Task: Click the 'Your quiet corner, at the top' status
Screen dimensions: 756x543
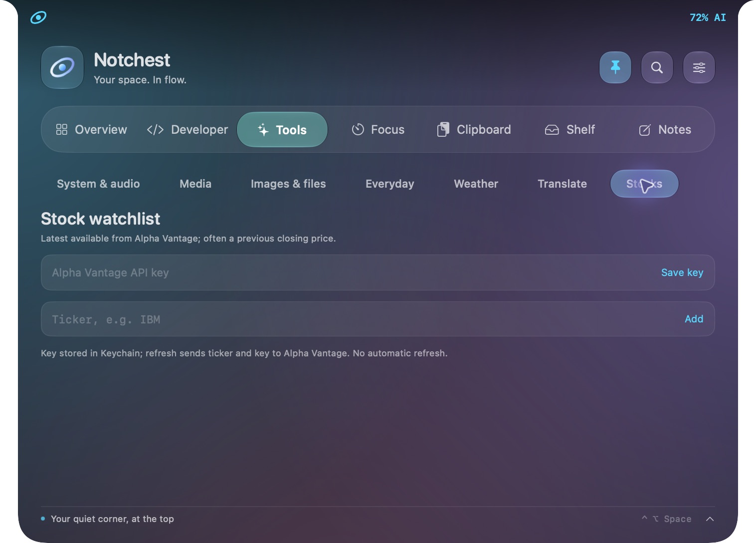Action: point(112,519)
